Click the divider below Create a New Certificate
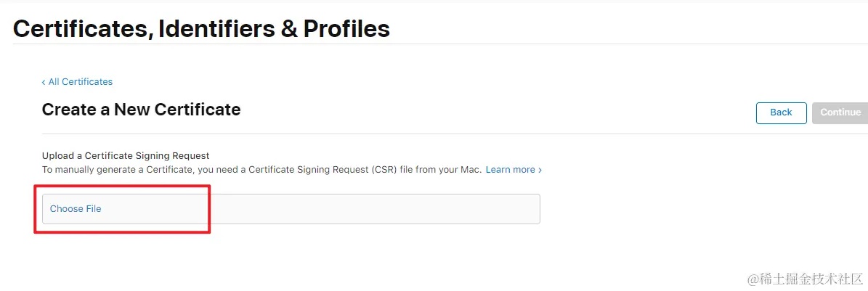868x291 pixels. tap(436, 134)
